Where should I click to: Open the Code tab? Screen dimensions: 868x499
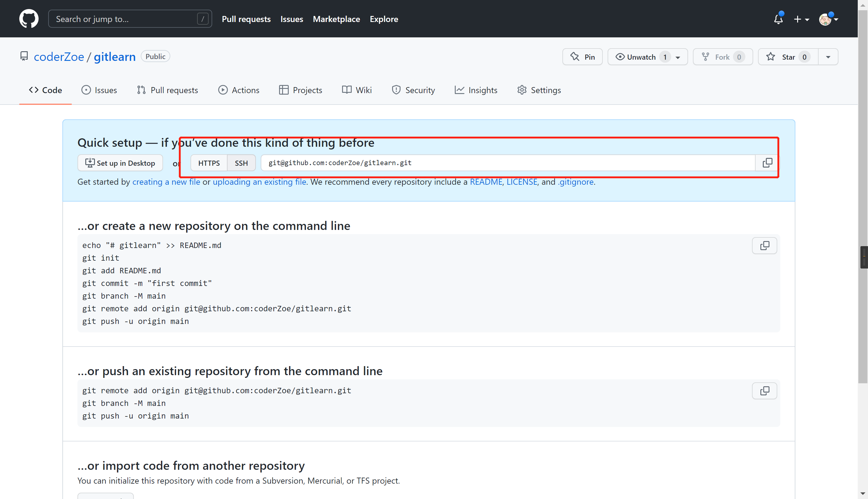coord(45,90)
